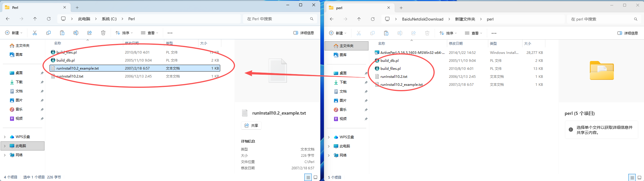Viewport: 644px width, 181px height.
Task: Open 主文件夹 in the right window sidebar
Action: (347, 46)
